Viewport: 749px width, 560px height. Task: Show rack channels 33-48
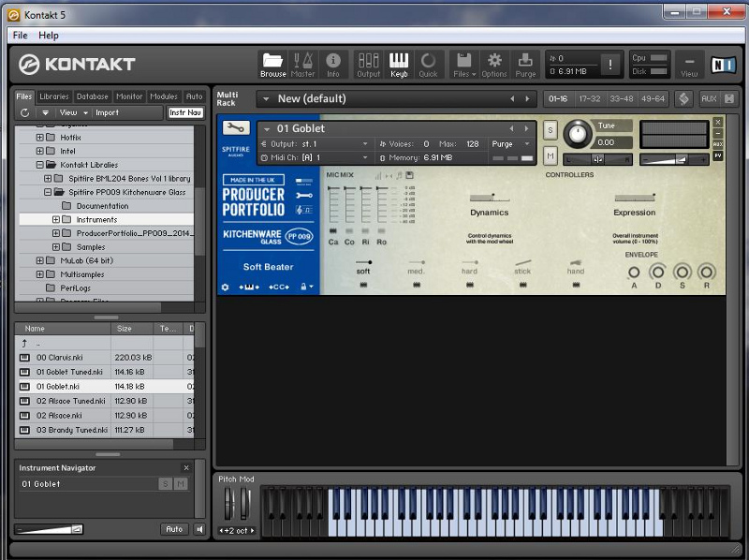point(621,99)
